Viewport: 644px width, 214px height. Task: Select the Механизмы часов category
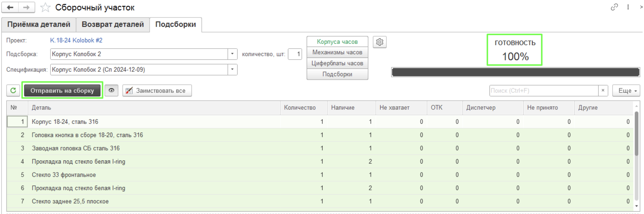[x=337, y=52]
